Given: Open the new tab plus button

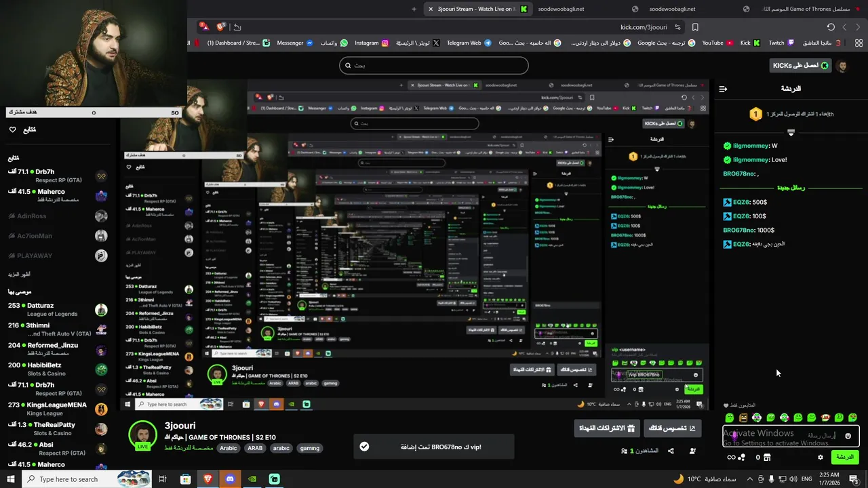Looking at the screenshot, I should coord(414,9).
